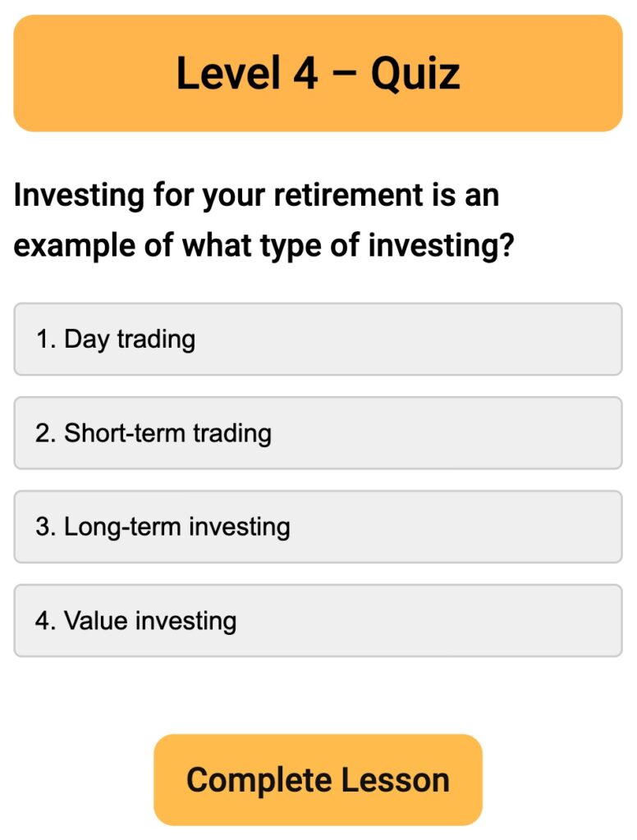Tap the third gray answer box
The width and height of the screenshot is (637, 840).
(x=318, y=527)
